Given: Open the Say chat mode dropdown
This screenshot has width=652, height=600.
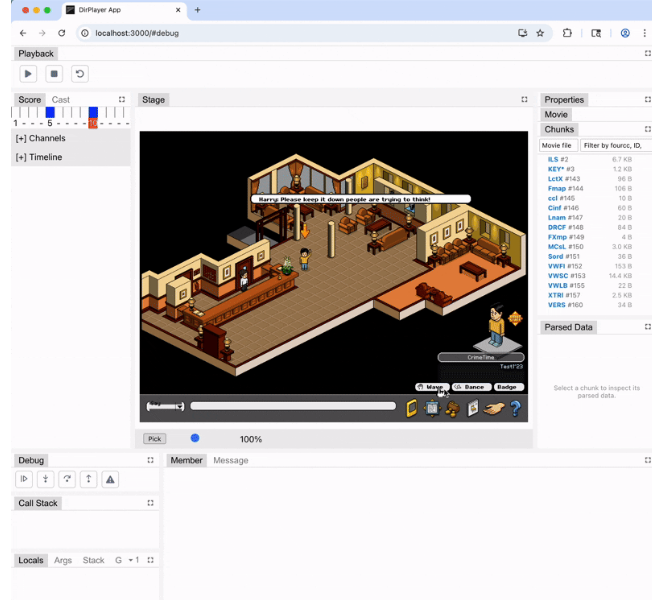Looking at the screenshot, I should 165,406.
